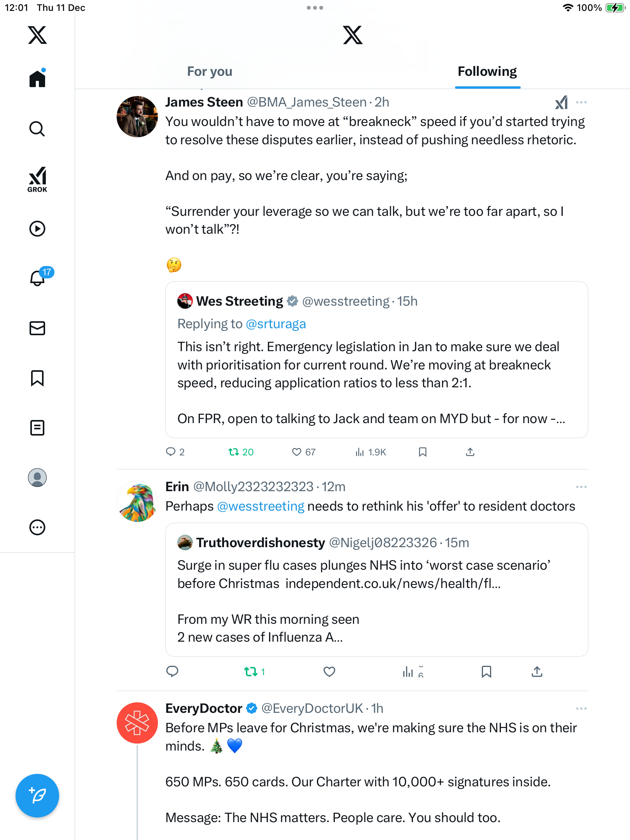Viewport: 630px width, 840px height.
Task: Switch to the For you tab
Action: tap(210, 72)
